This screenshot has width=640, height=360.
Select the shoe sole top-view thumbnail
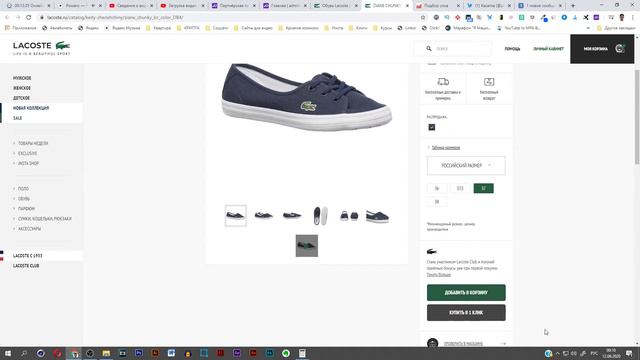320,216
